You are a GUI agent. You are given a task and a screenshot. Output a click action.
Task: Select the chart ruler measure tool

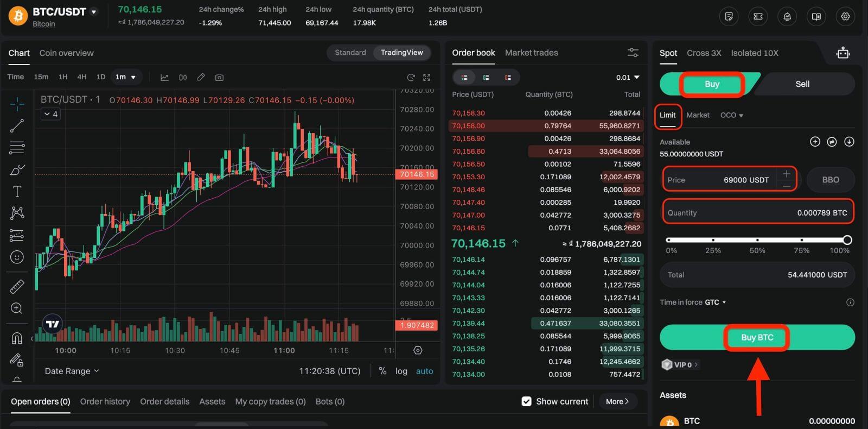17,286
